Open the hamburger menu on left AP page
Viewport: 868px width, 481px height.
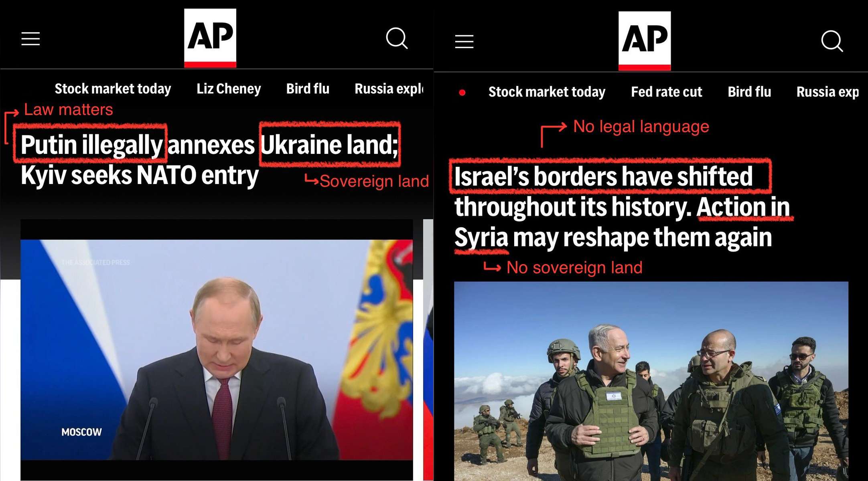30,39
